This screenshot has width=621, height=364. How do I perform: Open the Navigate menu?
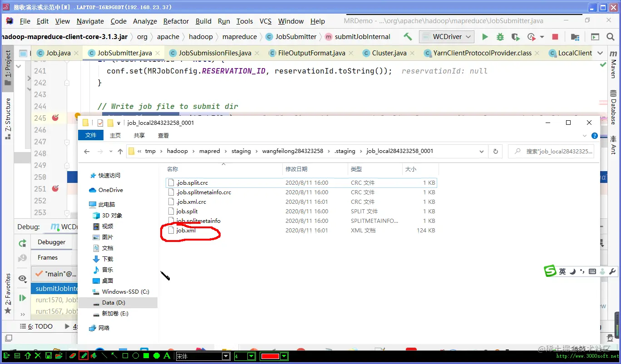pyautogui.click(x=90, y=21)
